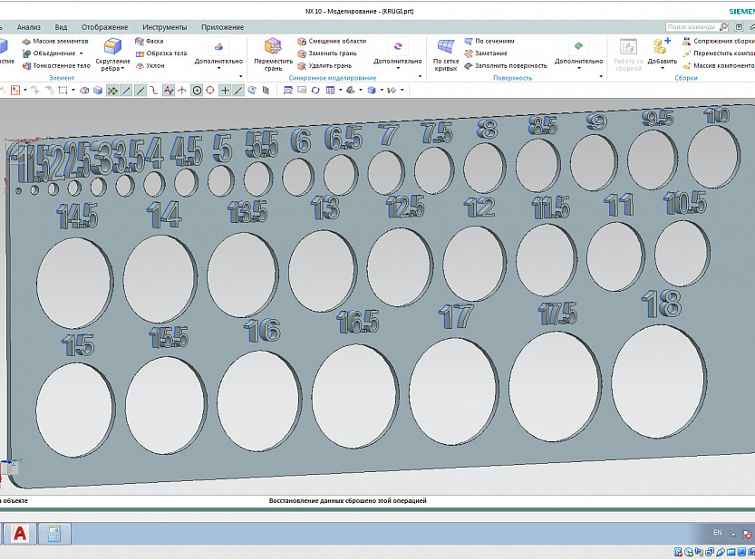This screenshot has height=560, width=755.
Task: Launch AutoCAD from the taskbar
Action: 19,534
